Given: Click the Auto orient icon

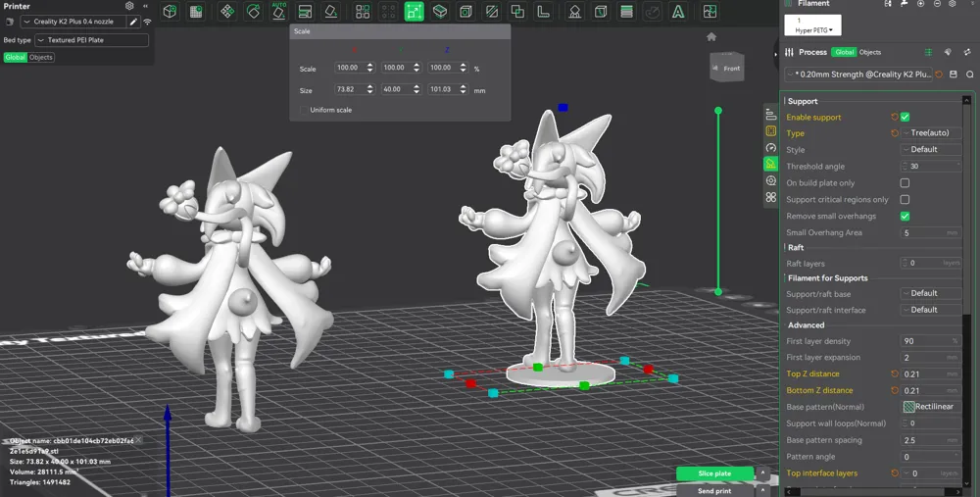Looking at the screenshot, I should click(278, 11).
